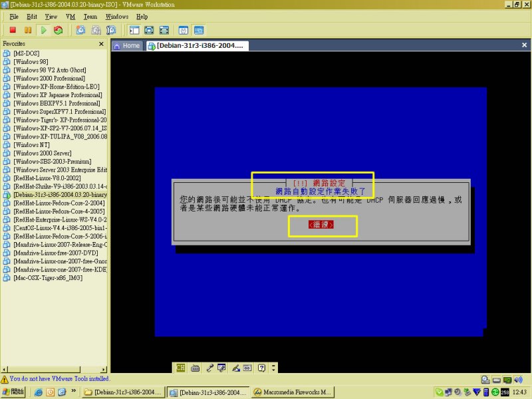Image resolution: width=532 pixels, height=399 pixels.
Task: Toggle the Favorites sidebar view icon
Action: [x=134, y=30]
